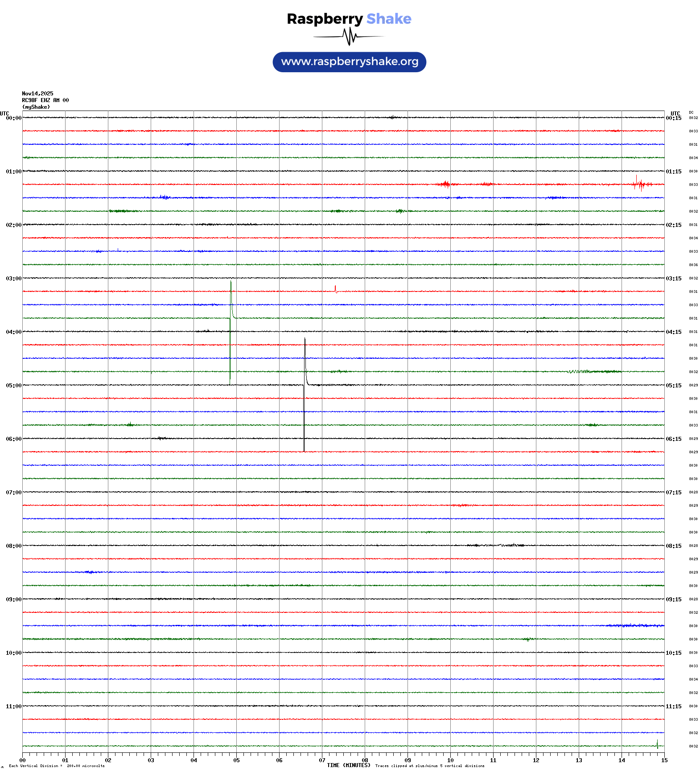Image resolution: width=700 pixels, height=772 pixels.
Task: Click the 00:00 UTC time label on left
Action: 13,118
